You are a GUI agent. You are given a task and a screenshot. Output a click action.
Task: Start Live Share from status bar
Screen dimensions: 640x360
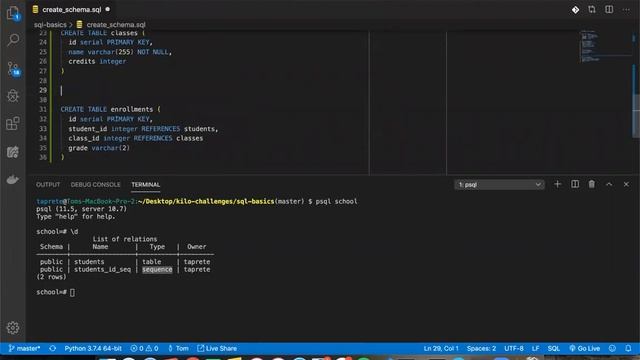217,349
